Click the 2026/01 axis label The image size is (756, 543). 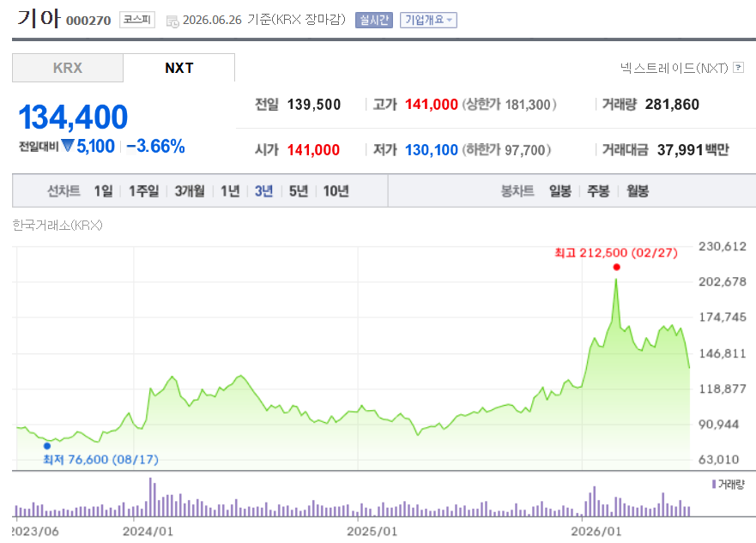596,531
